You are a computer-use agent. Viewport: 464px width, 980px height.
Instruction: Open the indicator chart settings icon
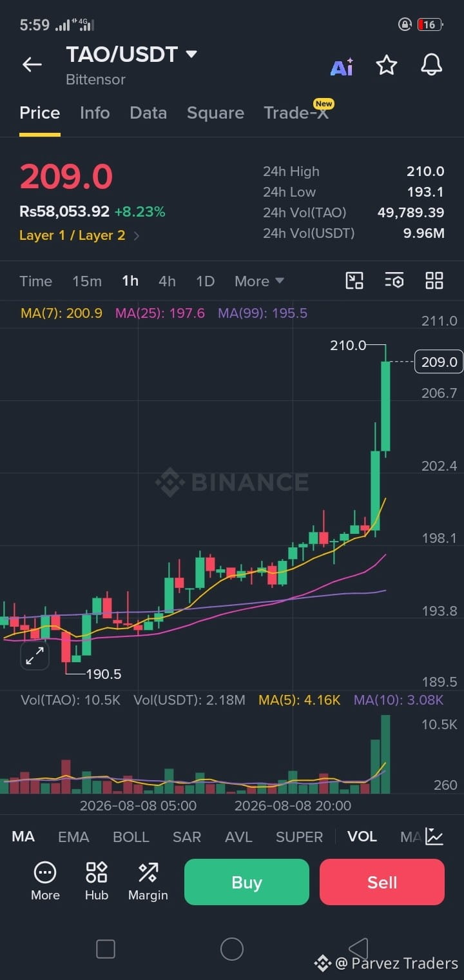point(434,837)
